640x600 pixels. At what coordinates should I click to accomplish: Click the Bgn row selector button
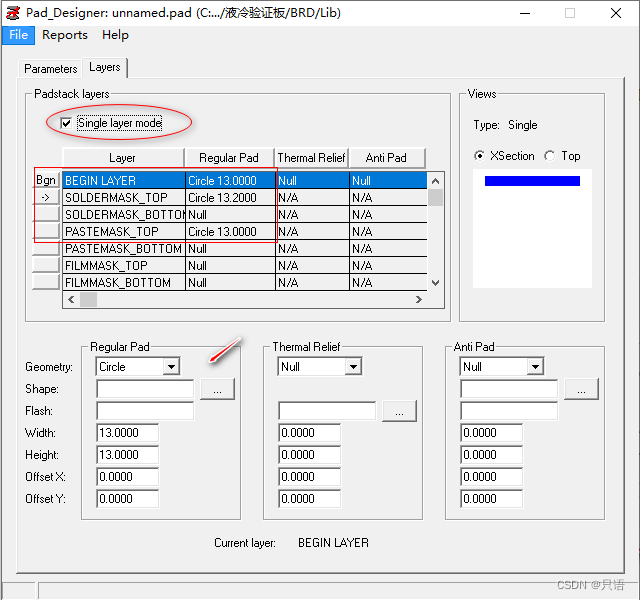(x=46, y=181)
